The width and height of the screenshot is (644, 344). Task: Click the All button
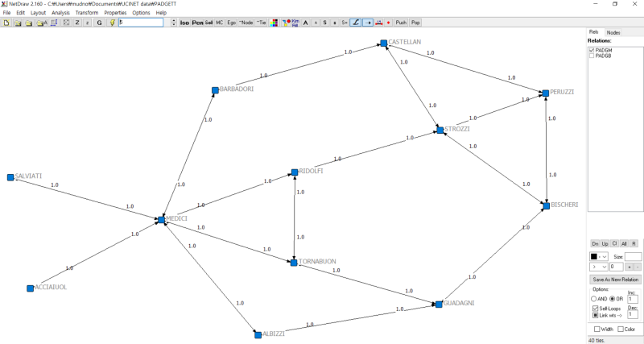click(624, 244)
